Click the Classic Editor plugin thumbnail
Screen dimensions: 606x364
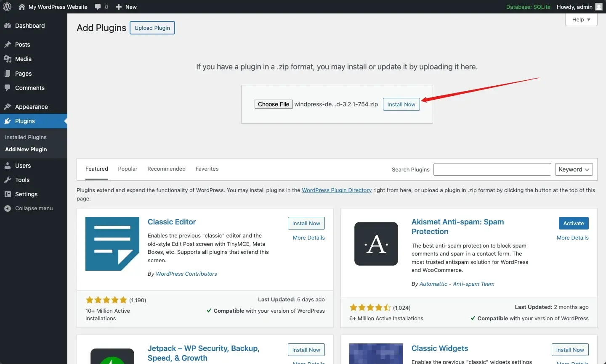click(112, 244)
